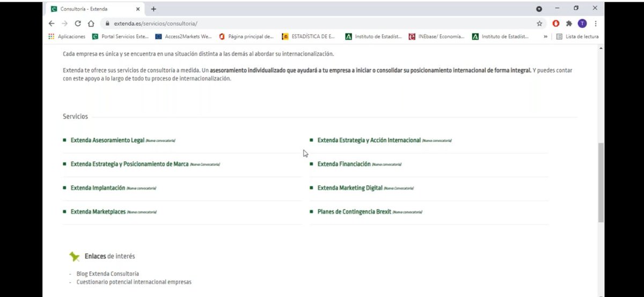Viewport: 644px width, 297px height.
Task: Open Extenda Financiación link
Action: coord(344,164)
